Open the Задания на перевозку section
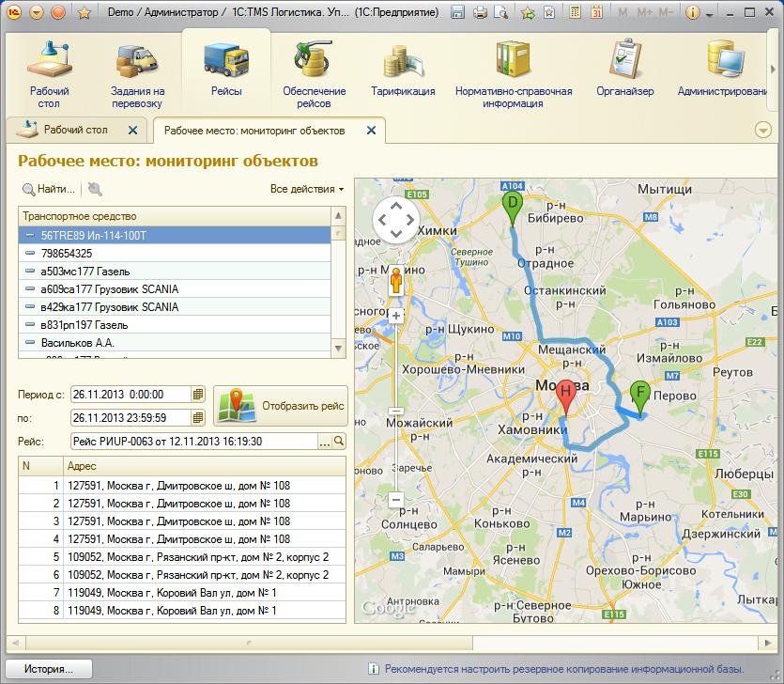The image size is (784, 684). click(137, 73)
